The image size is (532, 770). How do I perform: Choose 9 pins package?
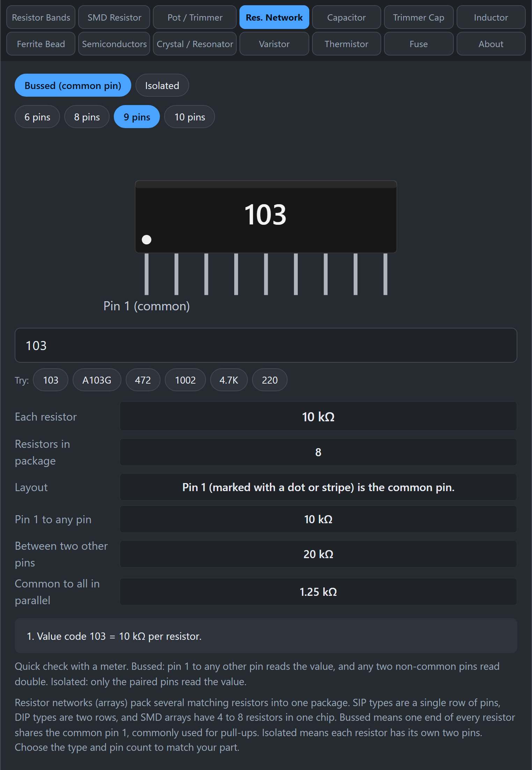[x=137, y=117]
